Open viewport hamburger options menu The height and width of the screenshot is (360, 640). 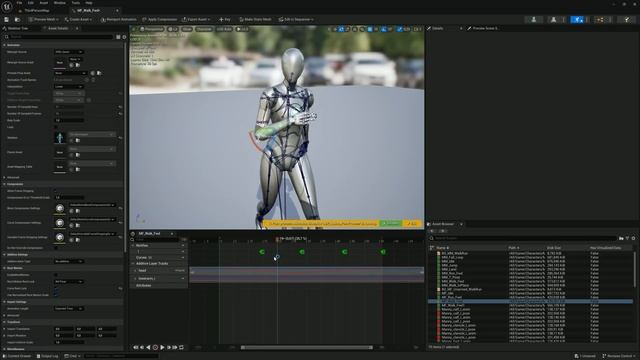tap(133, 29)
